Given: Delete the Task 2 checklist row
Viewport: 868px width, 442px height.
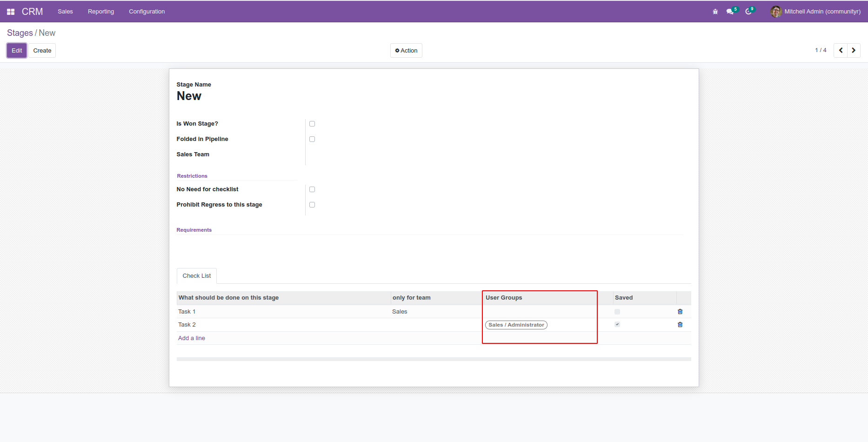Looking at the screenshot, I should (680, 325).
